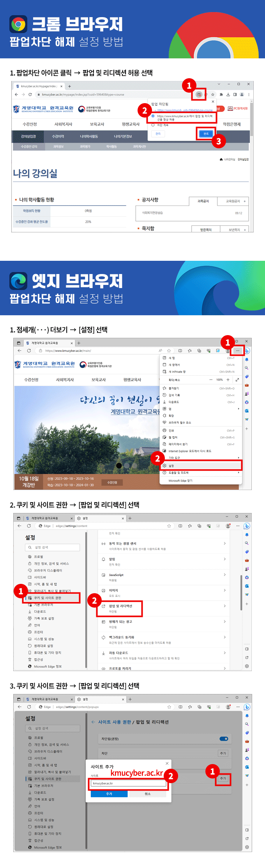Expand the 백그라운드 동기화 row chevron

coord(225,637)
